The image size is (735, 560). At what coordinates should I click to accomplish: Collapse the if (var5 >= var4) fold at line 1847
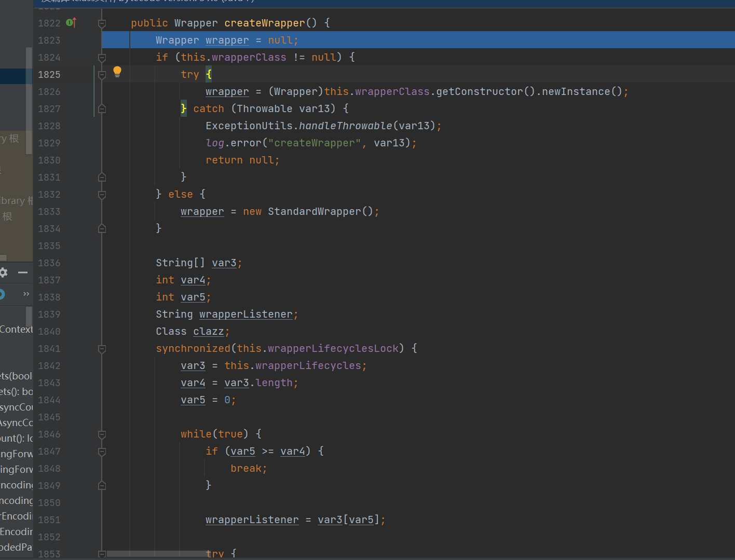point(102,452)
